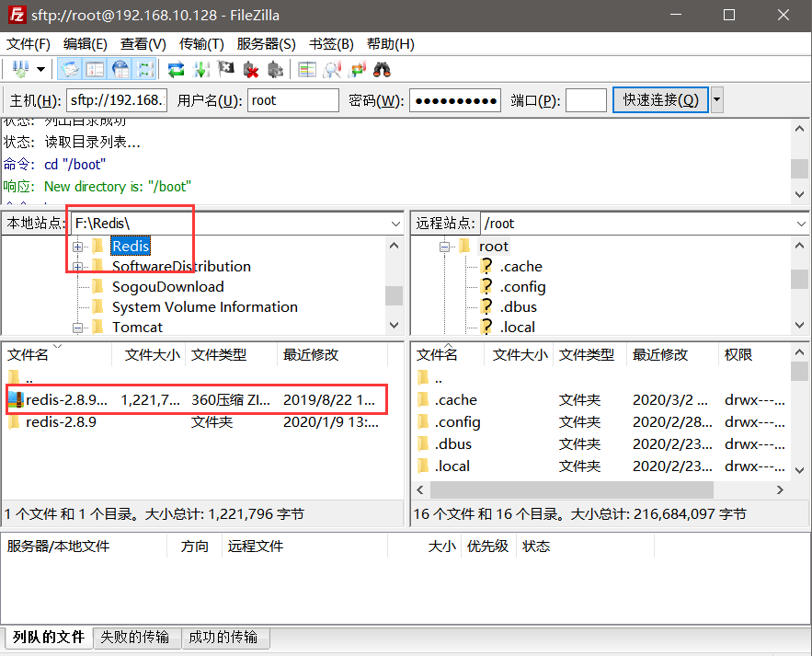
Task: Open the 文件(F) menu
Action: pos(29,44)
